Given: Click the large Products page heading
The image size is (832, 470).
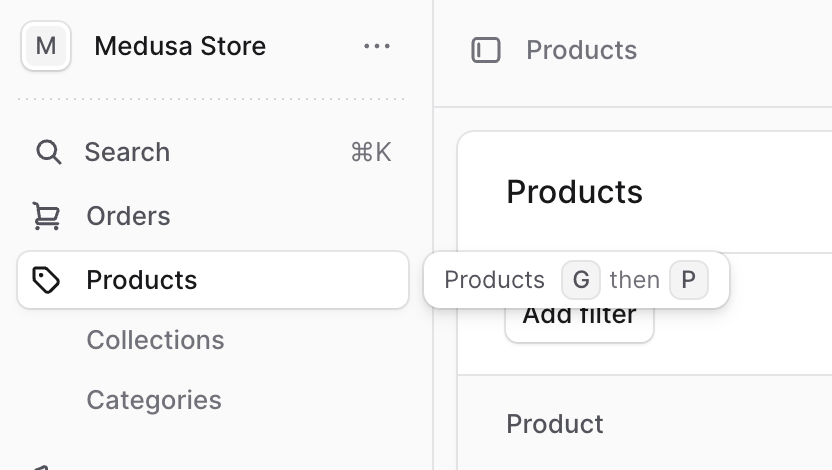Looking at the screenshot, I should click(x=574, y=192).
